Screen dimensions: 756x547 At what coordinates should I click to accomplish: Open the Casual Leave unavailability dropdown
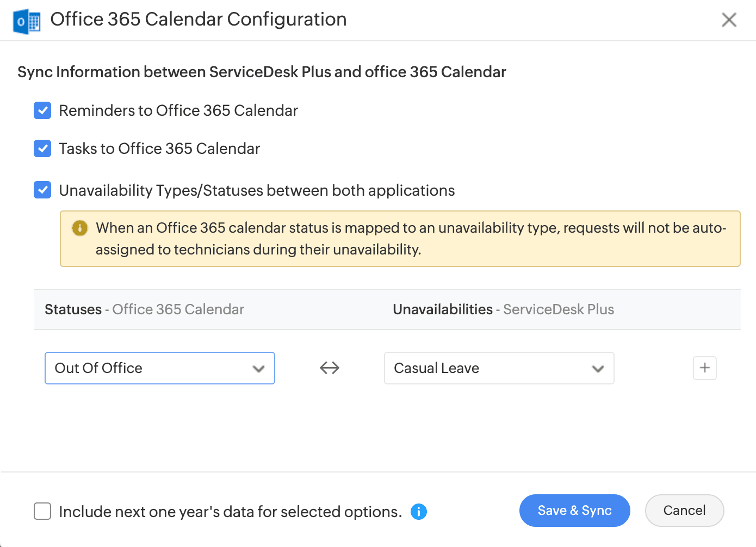499,368
